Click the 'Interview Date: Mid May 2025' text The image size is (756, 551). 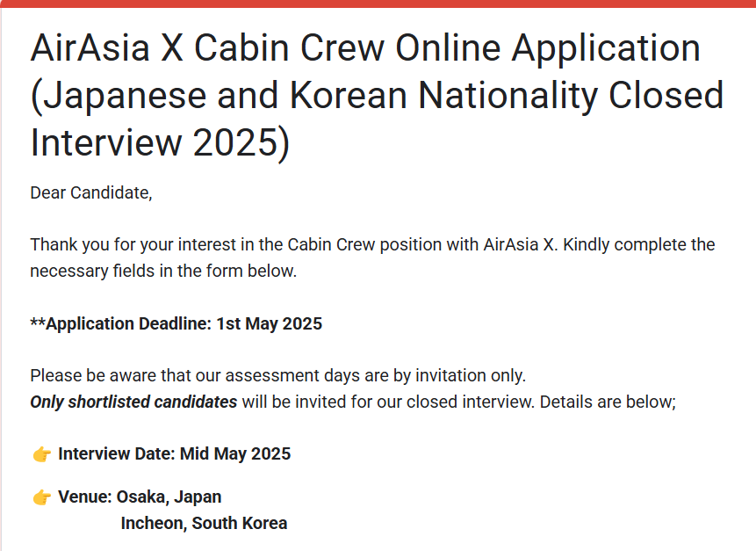[x=174, y=453]
